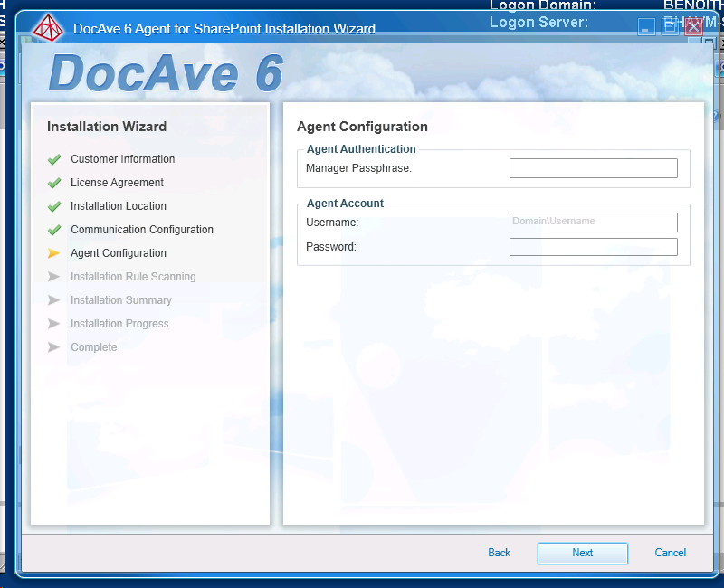This screenshot has width=724, height=588.
Task: Click the green checkmark beside Customer Information
Action: [x=54, y=159]
